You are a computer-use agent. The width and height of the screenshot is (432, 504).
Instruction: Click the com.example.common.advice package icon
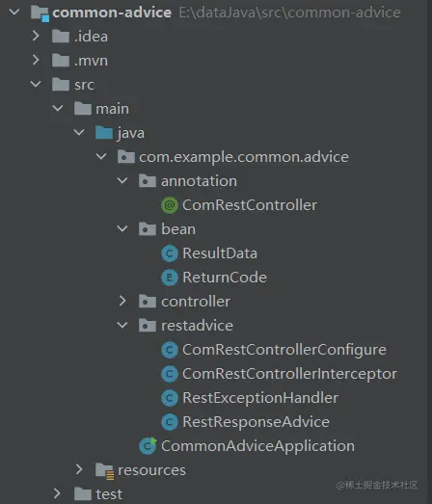[x=125, y=157]
